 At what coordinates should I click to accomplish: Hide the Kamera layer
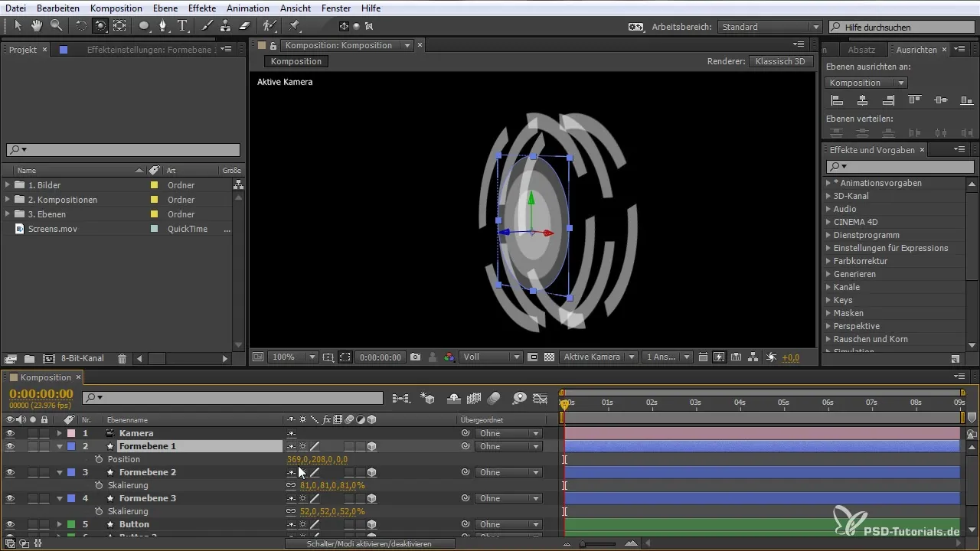tap(10, 433)
